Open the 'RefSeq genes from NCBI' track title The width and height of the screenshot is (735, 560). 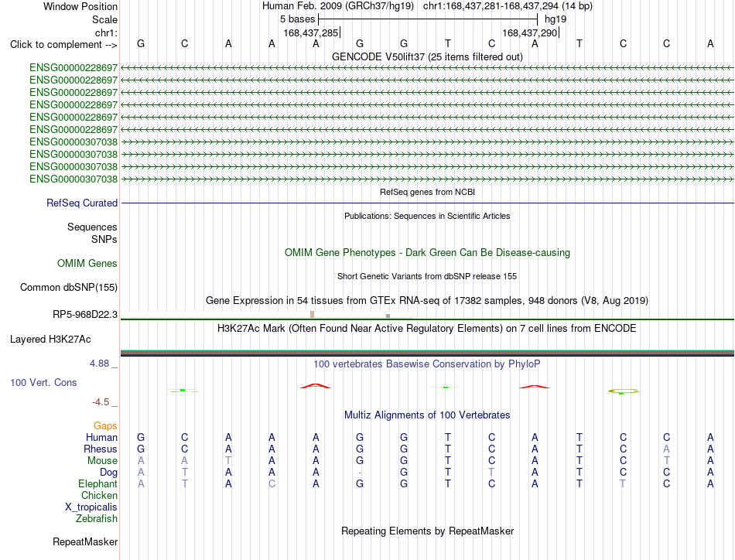point(427,192)
